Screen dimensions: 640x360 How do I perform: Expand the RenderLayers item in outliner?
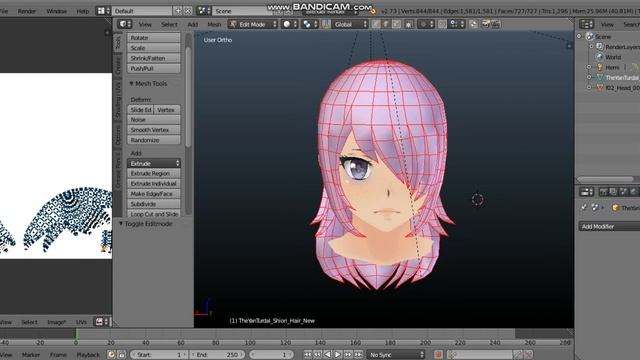pyautogui.click(x=591, y=47)
